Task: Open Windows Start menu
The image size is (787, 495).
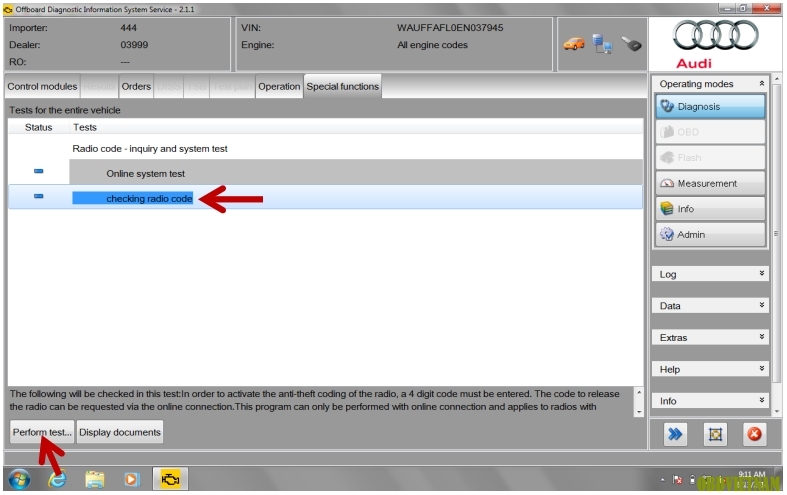Action: point(19,479)
